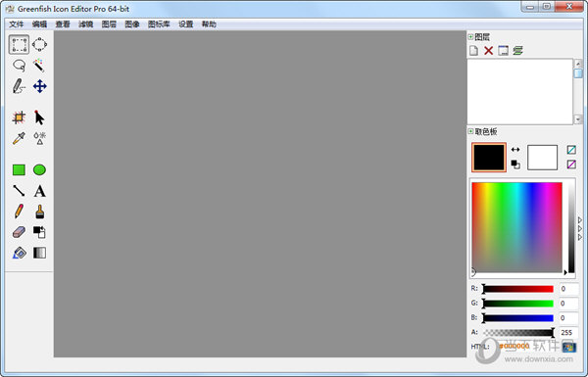The height and width of the screenshot is (377, 588).
Task: Activate the Move/Transform tool
Action: 39,86
